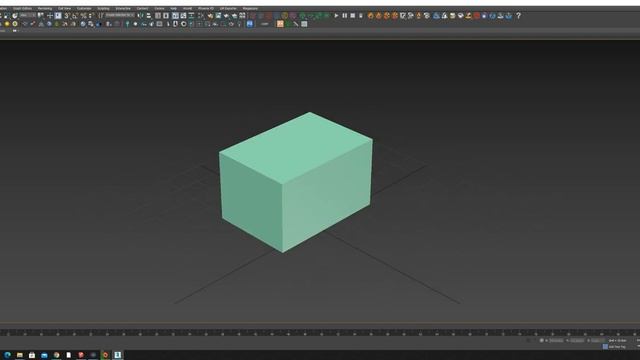Click the Mirror tool icon

(x=140, y=16)
